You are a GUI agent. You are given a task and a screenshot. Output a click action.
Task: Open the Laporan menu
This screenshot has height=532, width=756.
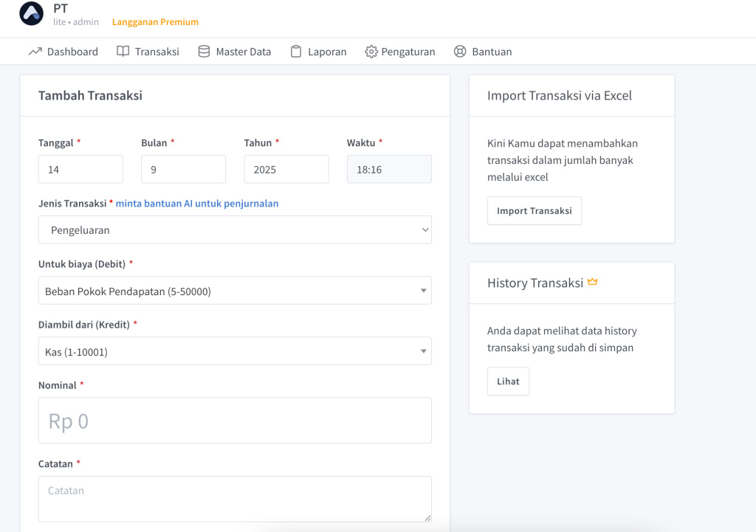coord(326,52)
